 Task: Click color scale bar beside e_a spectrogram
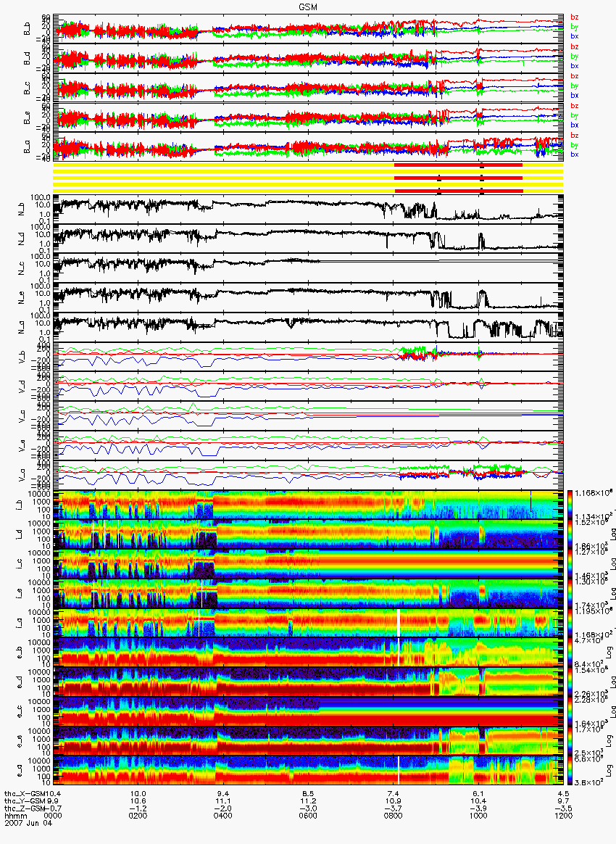click(x=571, y=771)
